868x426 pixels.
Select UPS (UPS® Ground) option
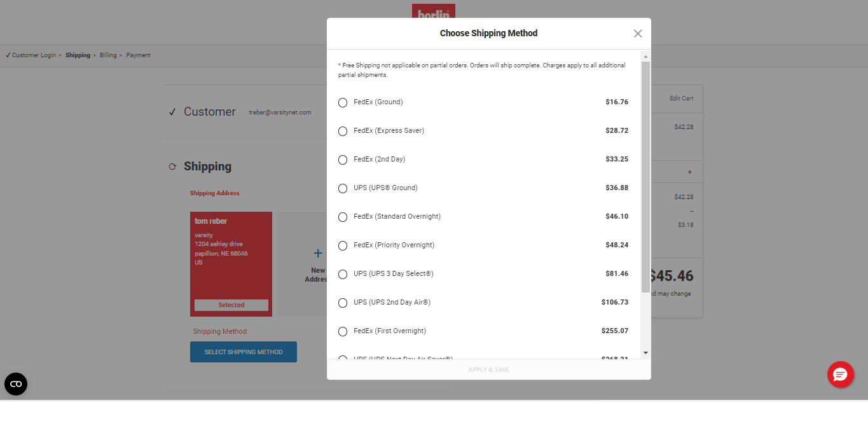(x=343, y=188)
